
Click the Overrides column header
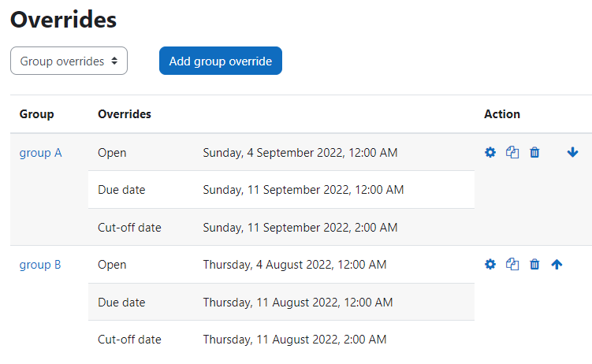[x=125, y=114]
